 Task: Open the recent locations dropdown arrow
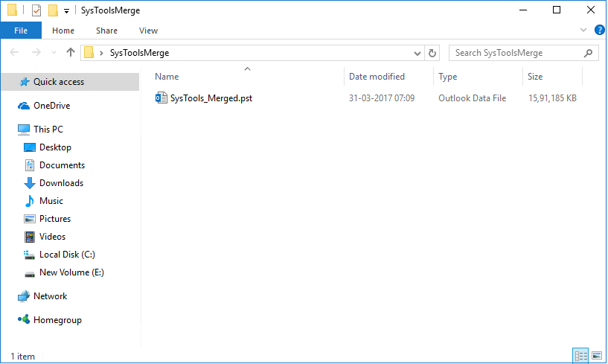pos(54,52)
